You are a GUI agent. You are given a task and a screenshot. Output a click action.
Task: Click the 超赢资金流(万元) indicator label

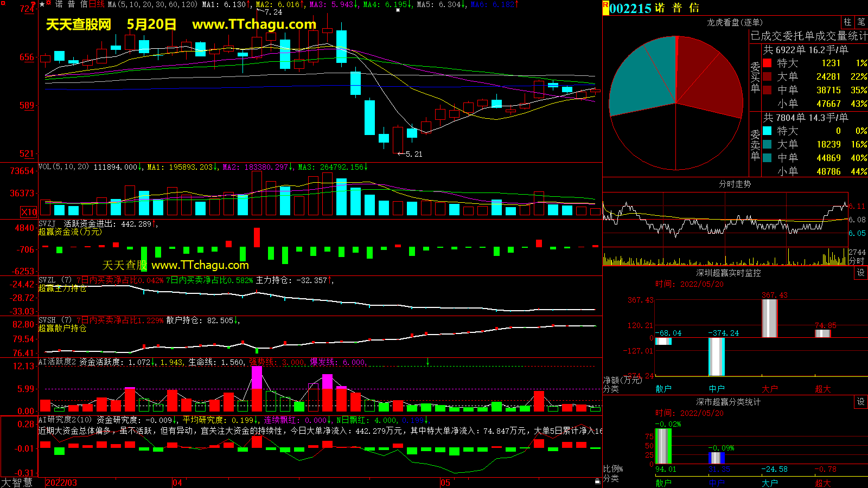(x=70, y=232)
